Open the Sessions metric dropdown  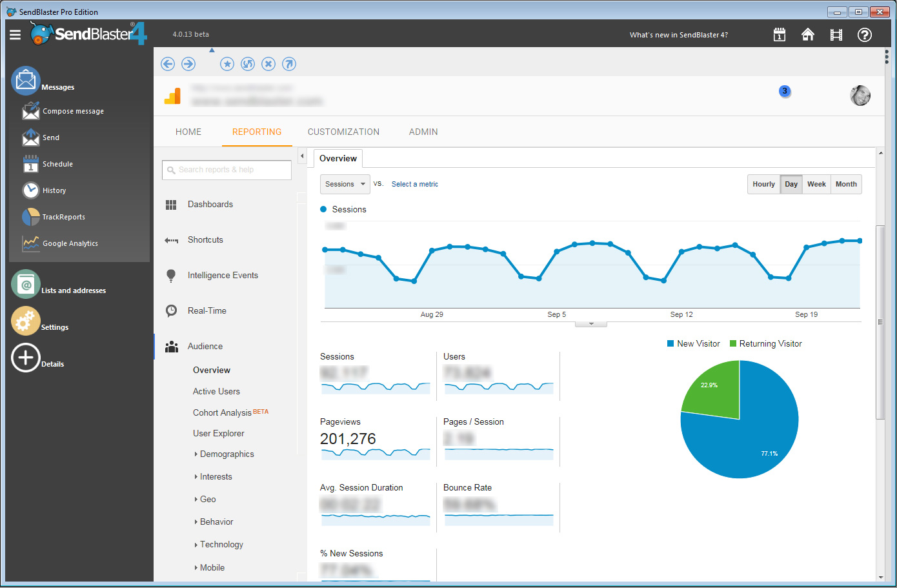pos(345,185)
